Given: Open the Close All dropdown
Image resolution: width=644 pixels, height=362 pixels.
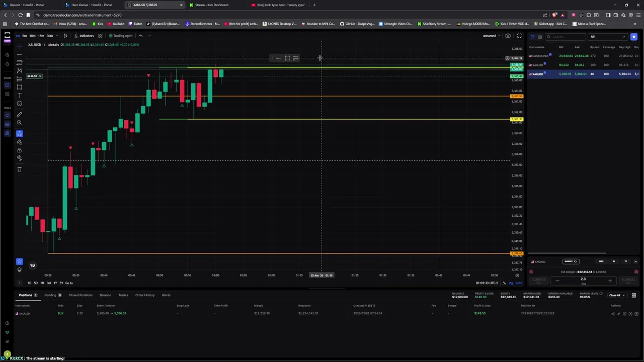Looking at the screenshot, I should tap(616, 295).
